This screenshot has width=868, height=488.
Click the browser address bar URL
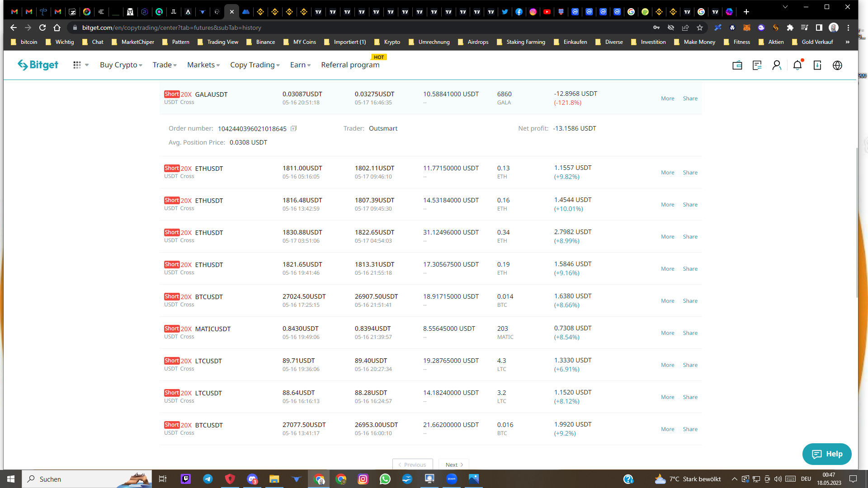pyautogui.click(x=172, y=28)
